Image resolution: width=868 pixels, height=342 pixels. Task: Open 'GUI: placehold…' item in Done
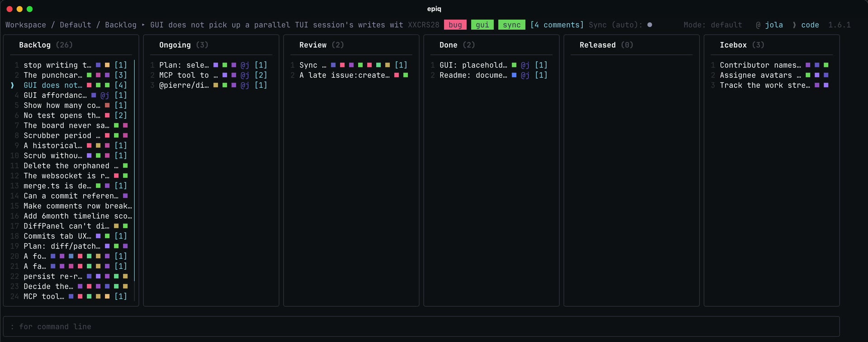pos(491,65)
